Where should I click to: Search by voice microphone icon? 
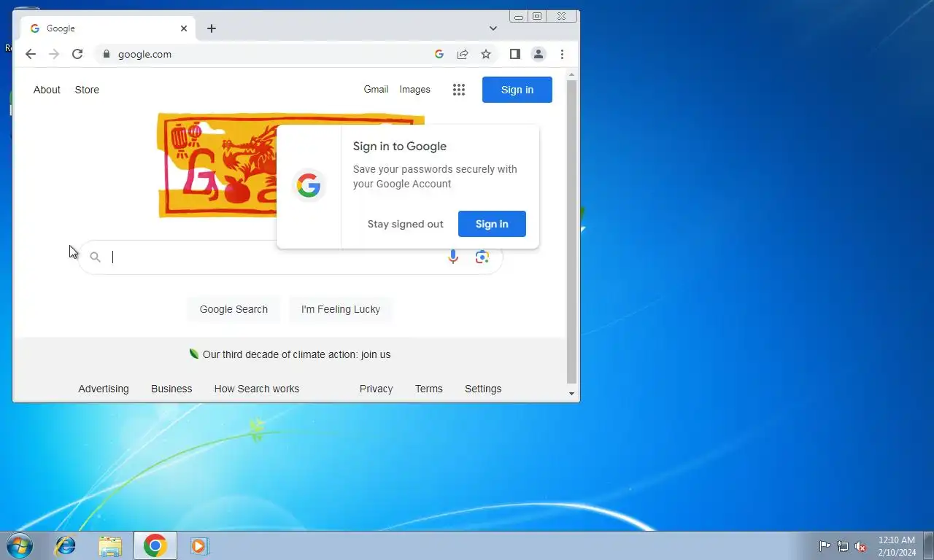[x=453, y=257]
